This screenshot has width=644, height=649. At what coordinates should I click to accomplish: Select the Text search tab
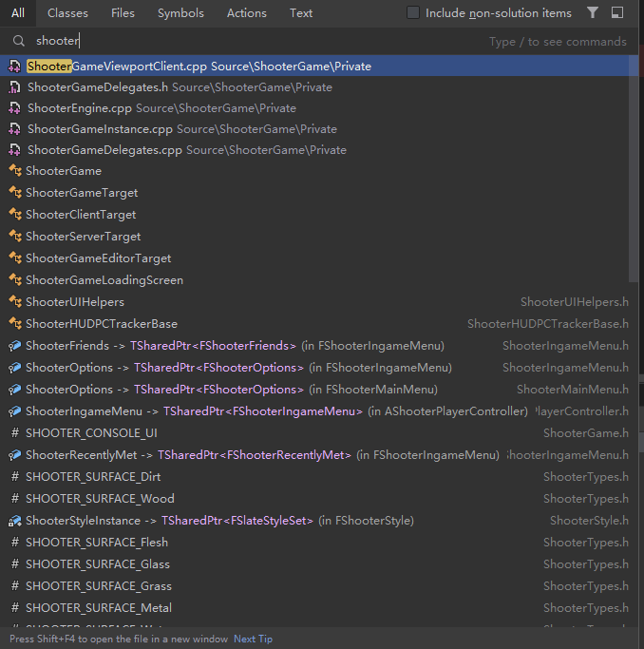coord(301,13)
